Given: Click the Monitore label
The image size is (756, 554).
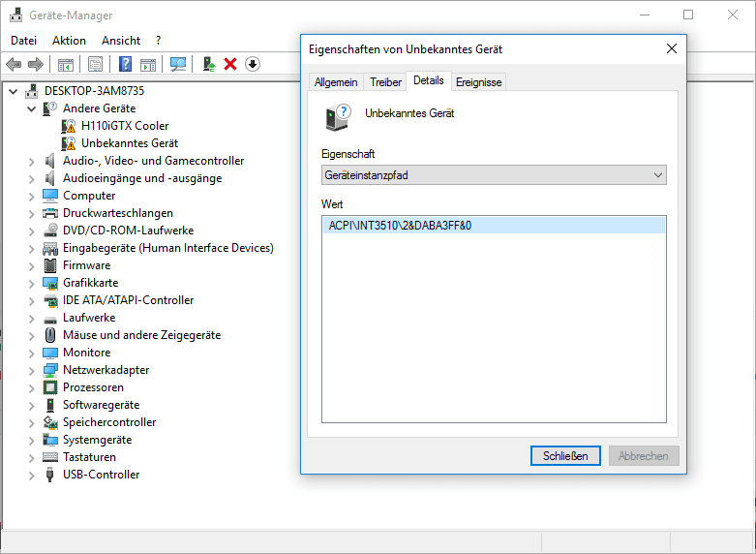Looking at the screenshot, I should click(x=87, y=353).
